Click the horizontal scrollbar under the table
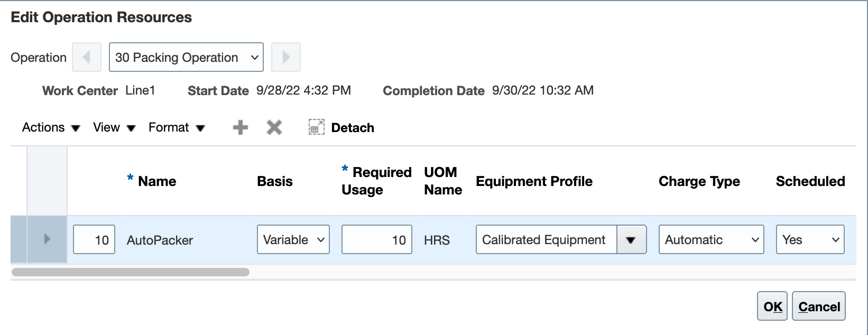This screenshot has height=335, width=868. click(x=130, y=272)
